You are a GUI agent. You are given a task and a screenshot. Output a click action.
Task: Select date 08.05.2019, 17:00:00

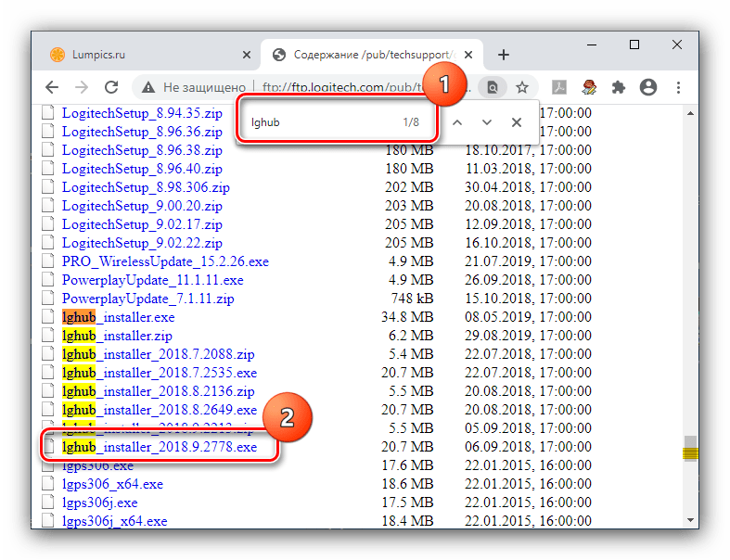(x=528, y=317)
